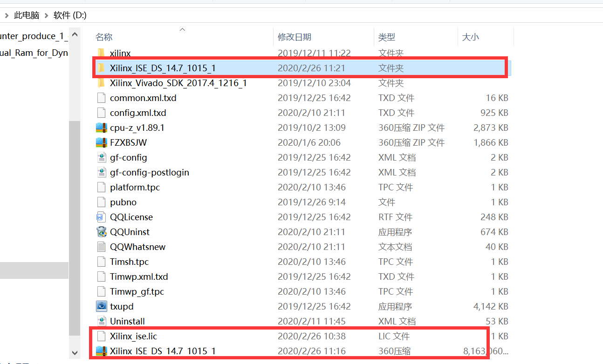The width and height of the screenshot is (603, 364).
Task: Click the size 925 KB of config.xml.txd
Action: [494, 113]
